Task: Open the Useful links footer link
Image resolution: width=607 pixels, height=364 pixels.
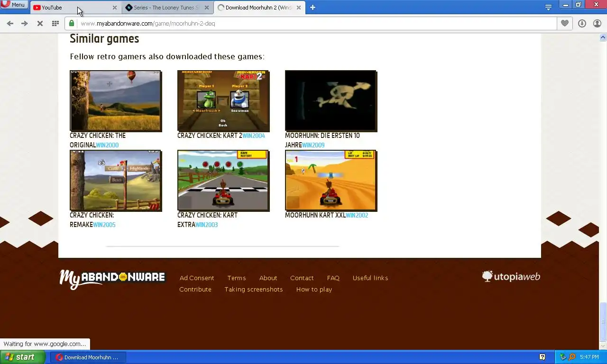Action: [370, 278]
